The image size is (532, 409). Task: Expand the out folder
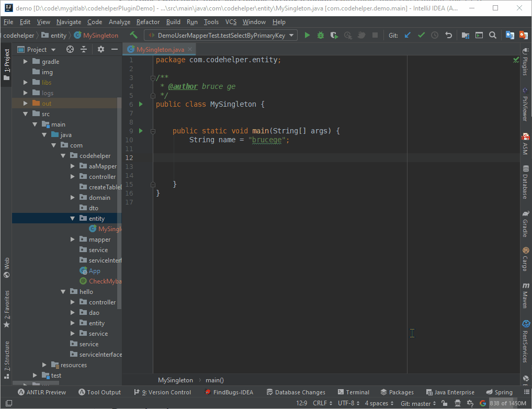[26, 104]
